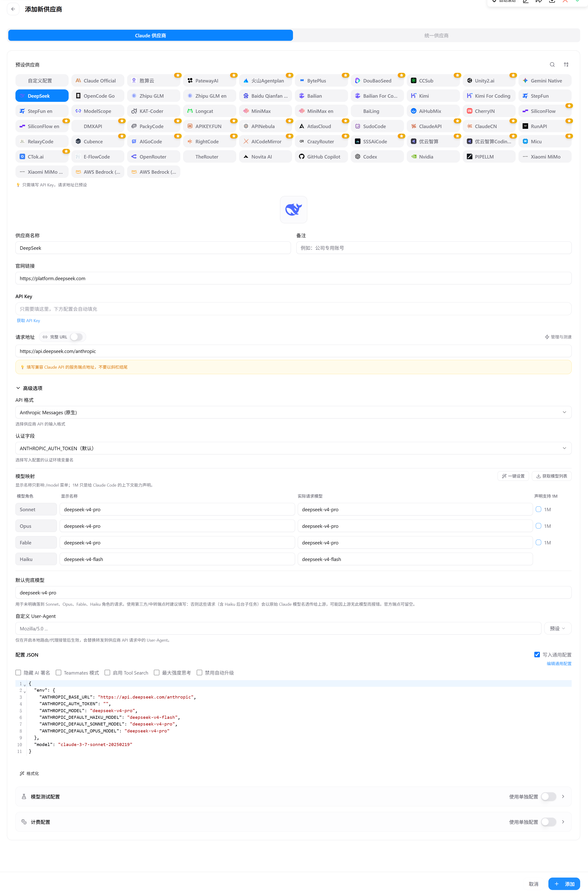The height and width of the screenshot is (893, 588).
Task: Switch to the Claude 供应商 tab
Action: click(150, 35)
